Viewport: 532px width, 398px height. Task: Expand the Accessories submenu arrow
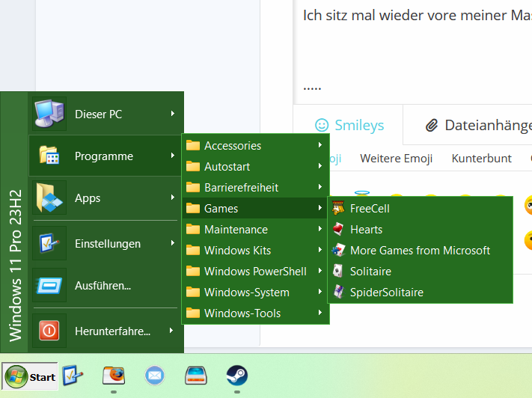[x=320, y=145]
